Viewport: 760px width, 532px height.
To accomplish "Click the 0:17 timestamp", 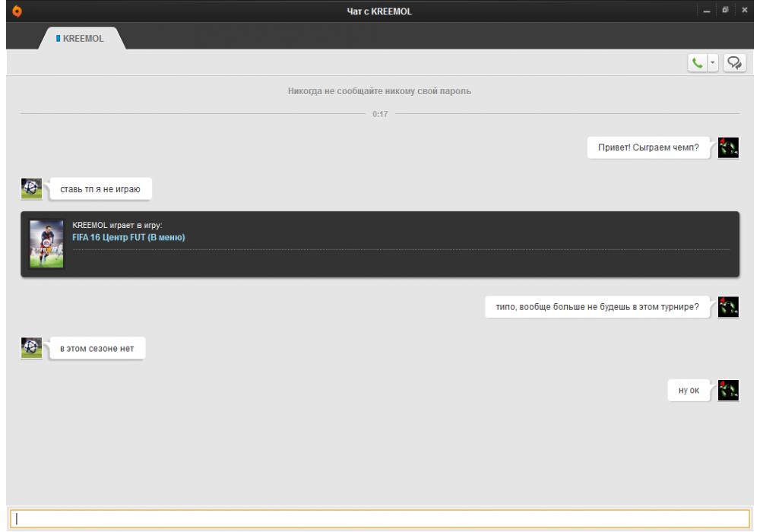I will [x=380, y=114].
